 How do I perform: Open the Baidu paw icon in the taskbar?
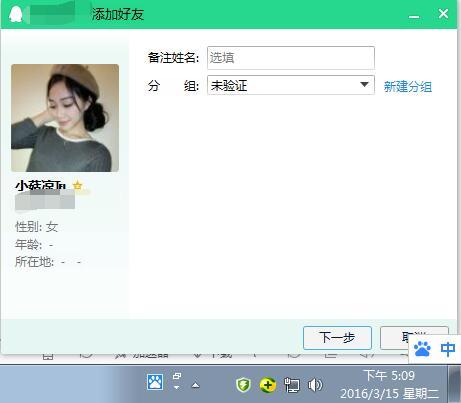click(155, 382)
